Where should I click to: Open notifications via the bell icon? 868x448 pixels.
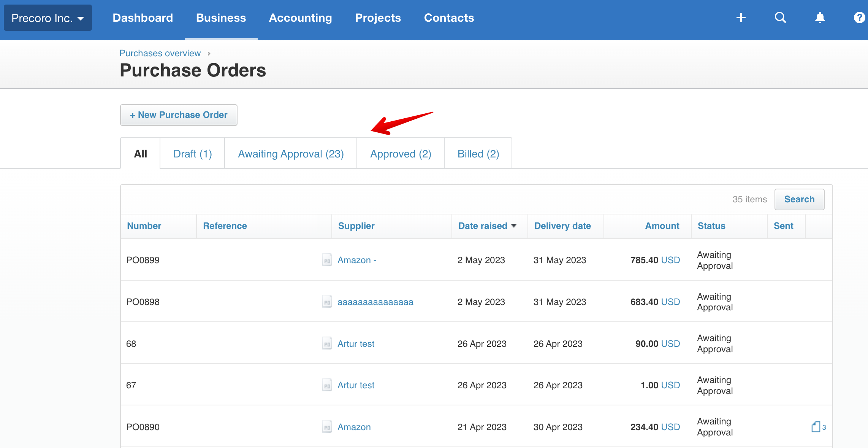[x=820, y=17]
